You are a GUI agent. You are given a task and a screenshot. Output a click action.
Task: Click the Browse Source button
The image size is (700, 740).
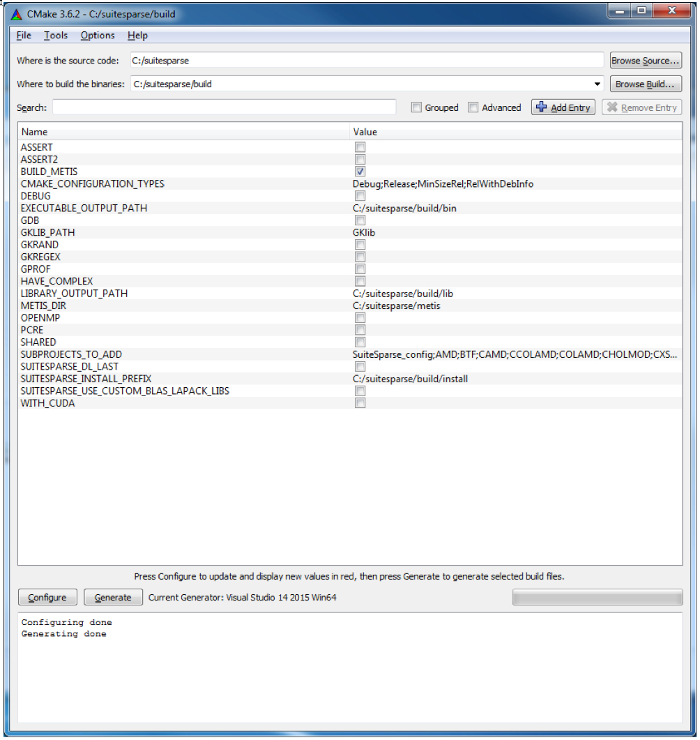click(x=647, y=61)
